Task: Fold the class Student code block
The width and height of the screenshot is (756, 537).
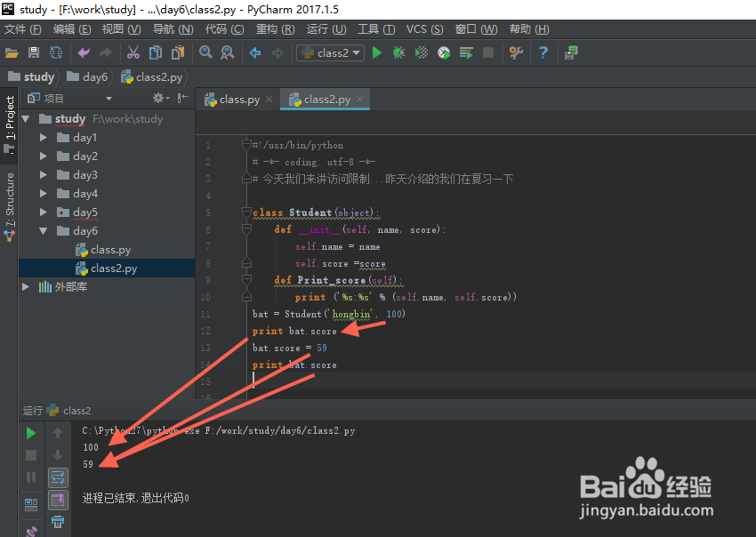Action: point(246,212)
